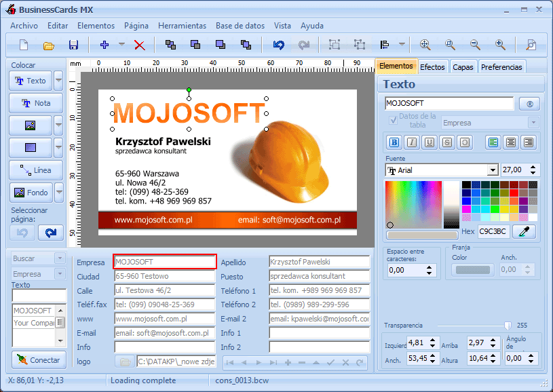553x392 pixels.
Task: Insert an image from the Colocar panel
Action: 31,125
